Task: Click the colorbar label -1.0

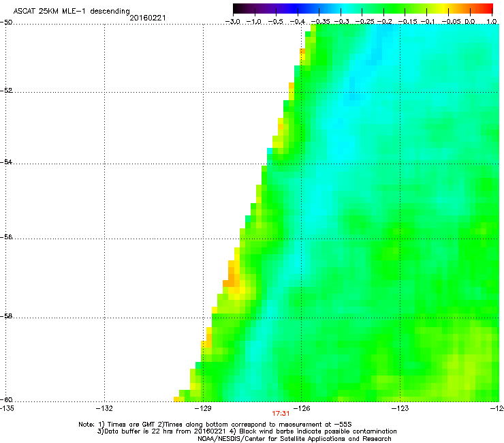Action: (254, 22)
